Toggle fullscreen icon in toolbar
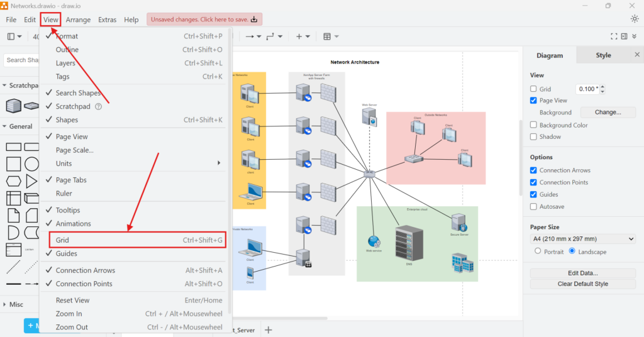Screen dimensions: 644x337 point(614,36)
